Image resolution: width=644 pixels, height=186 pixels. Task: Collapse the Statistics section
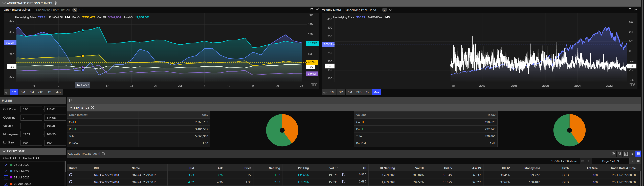pos(71,107)
